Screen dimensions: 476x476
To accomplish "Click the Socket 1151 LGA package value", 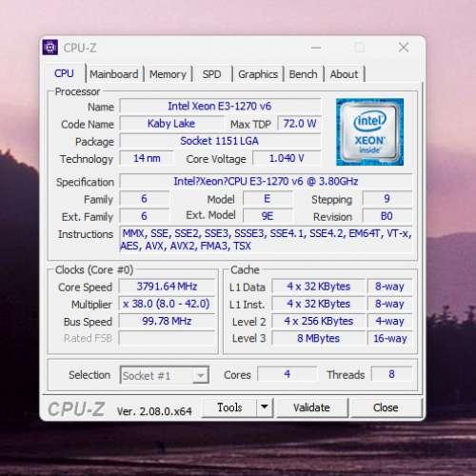I will pos(220,141).
